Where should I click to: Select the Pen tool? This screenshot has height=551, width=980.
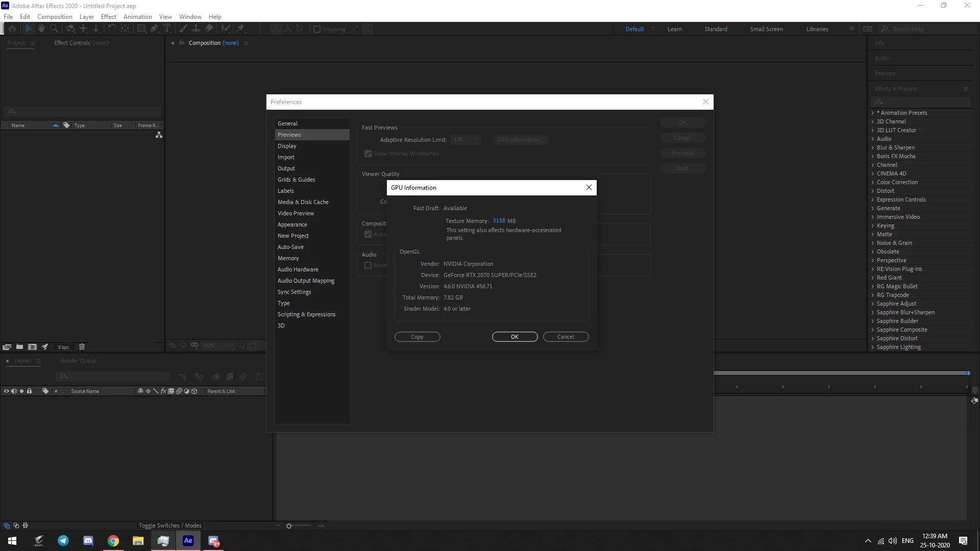(154, 29)
